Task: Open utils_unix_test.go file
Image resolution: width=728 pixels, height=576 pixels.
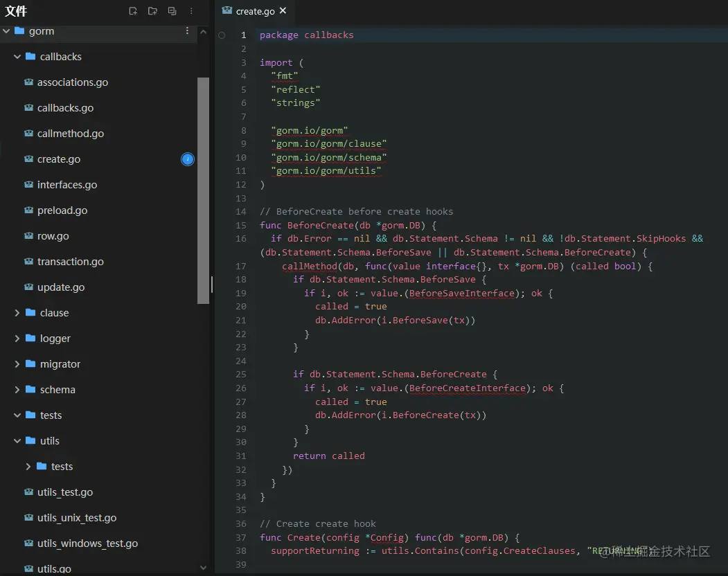Action: pyautogui.click(x=77, y=518)
